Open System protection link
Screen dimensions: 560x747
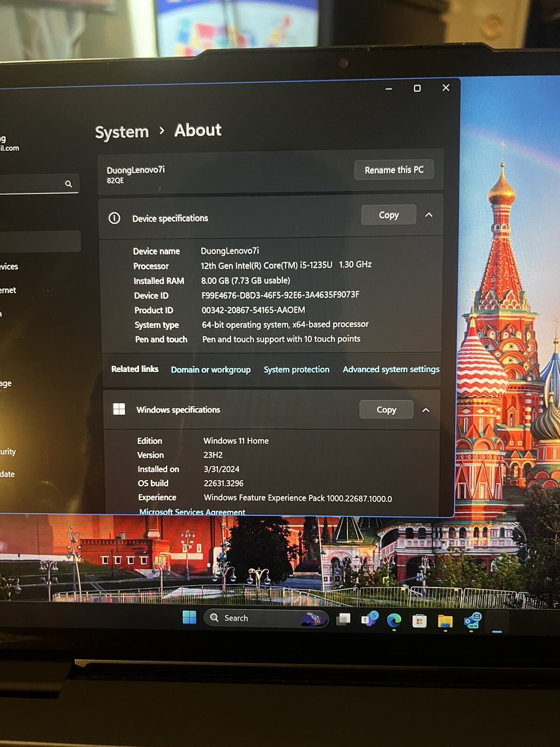pyautogui.click(x=296, y=369)
